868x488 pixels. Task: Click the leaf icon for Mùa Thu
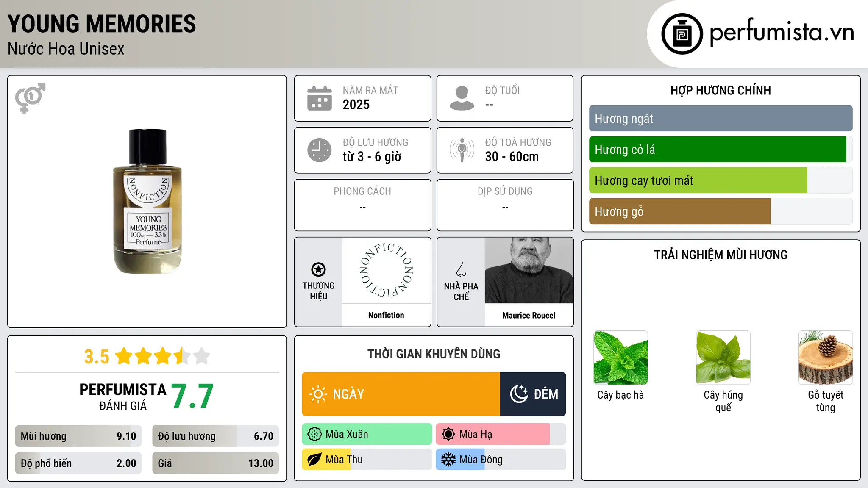point(314,460)
